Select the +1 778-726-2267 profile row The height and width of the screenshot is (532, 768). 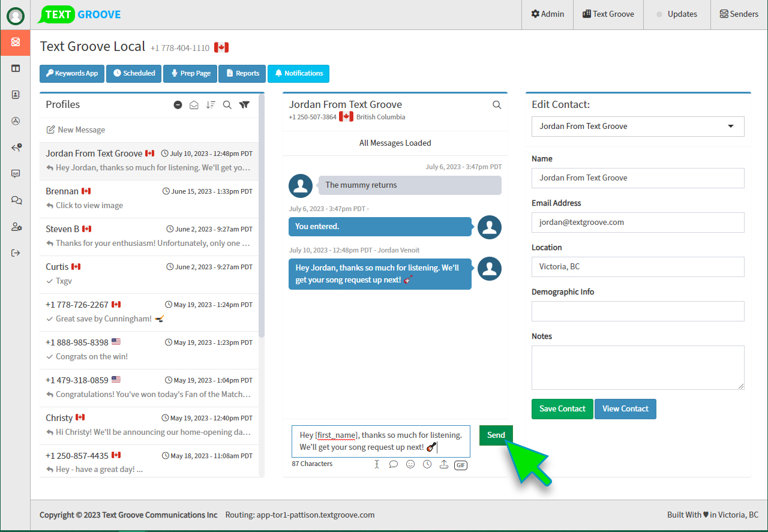(x=149, y=312)
